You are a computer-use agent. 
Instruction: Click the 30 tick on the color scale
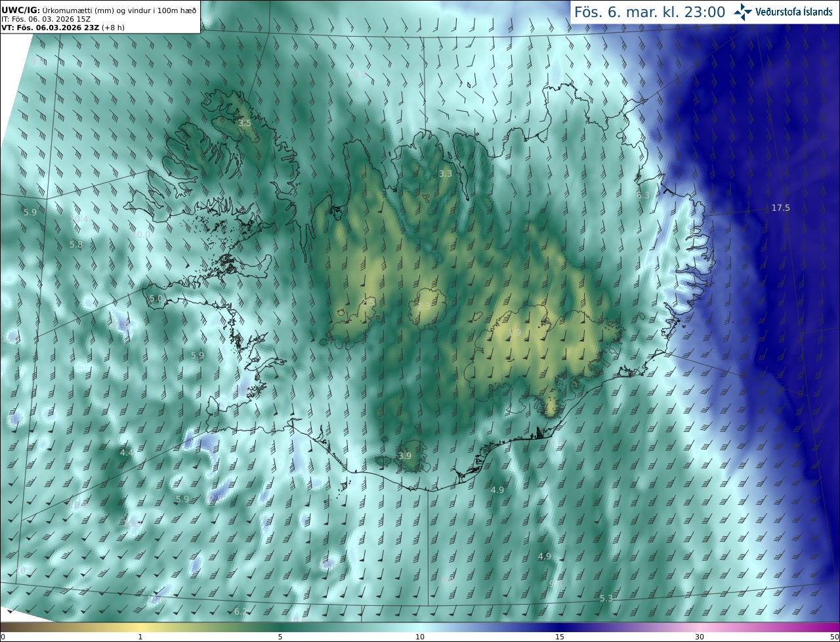tap(700, 637)
